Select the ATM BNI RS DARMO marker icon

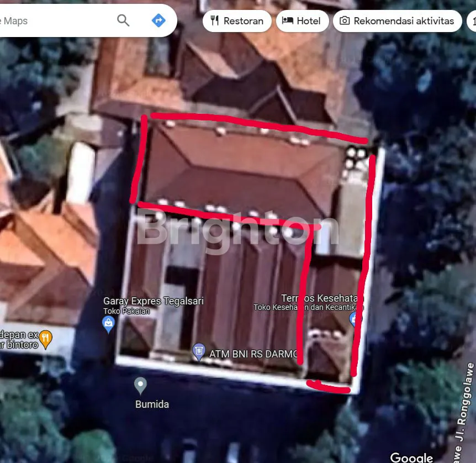point(199,351)
